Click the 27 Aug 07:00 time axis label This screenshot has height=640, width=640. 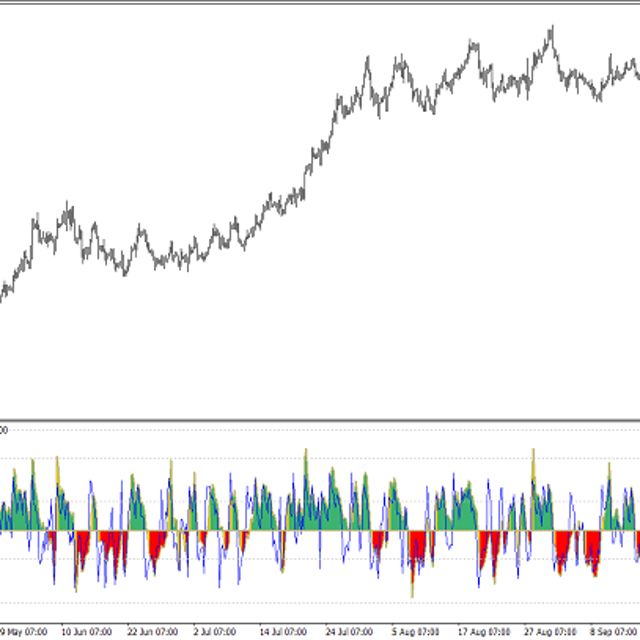[x=548, y=631]
